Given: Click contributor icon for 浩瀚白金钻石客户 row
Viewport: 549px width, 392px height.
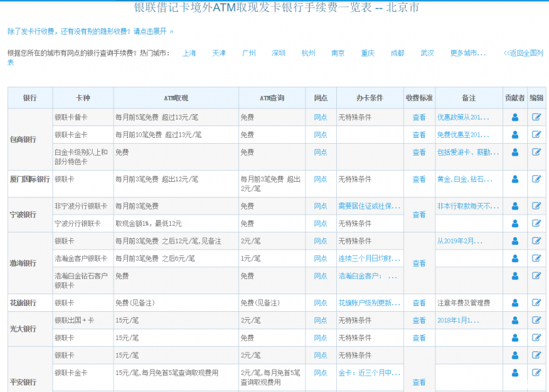Looking at the screenshot, I should pos(515,276).
